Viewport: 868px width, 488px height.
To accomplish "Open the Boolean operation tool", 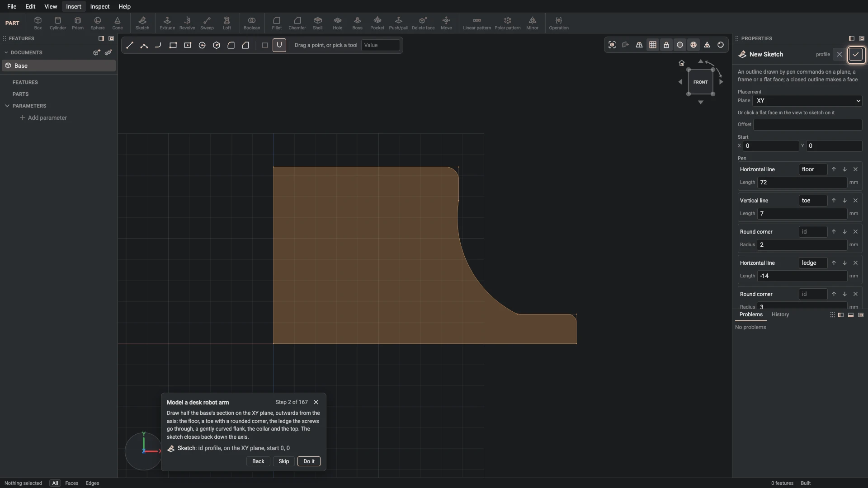I will click(252, 23).
